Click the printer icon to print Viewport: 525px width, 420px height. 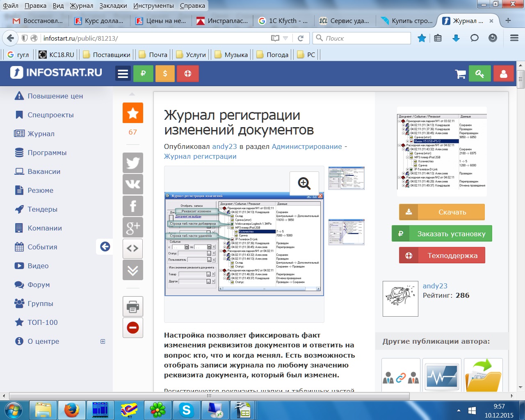coord(132,306)
